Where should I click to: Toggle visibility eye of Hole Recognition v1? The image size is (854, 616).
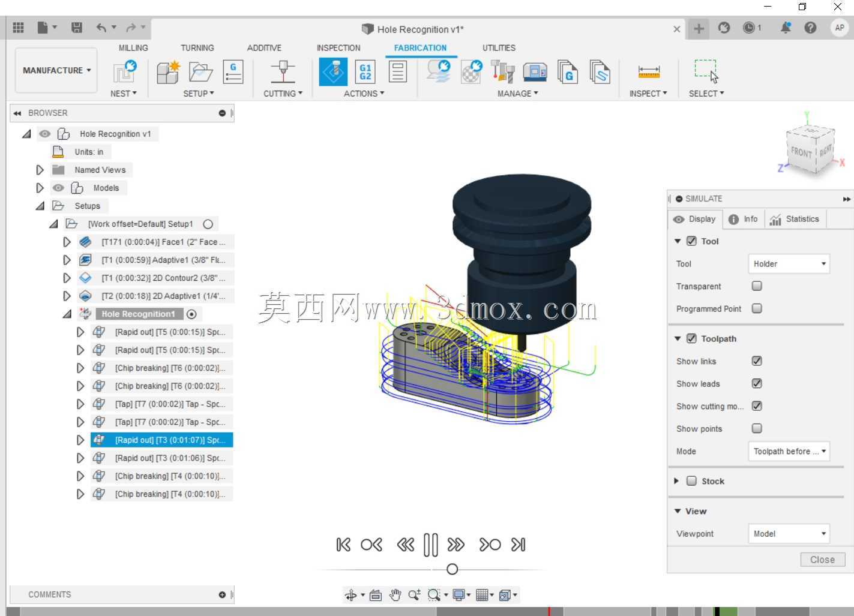click(44, 134)
